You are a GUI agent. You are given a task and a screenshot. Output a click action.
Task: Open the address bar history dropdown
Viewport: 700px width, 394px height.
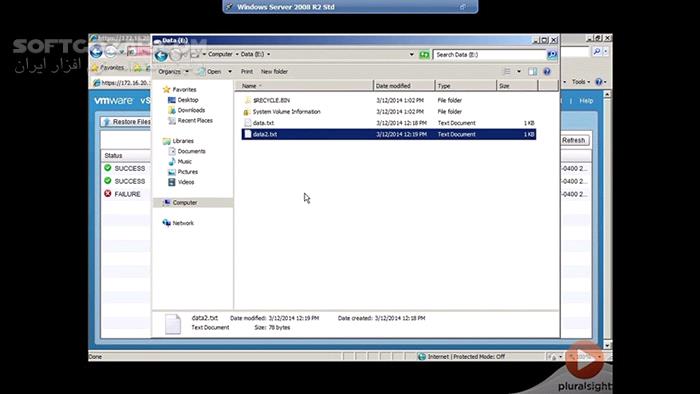[x=412, y=54]
